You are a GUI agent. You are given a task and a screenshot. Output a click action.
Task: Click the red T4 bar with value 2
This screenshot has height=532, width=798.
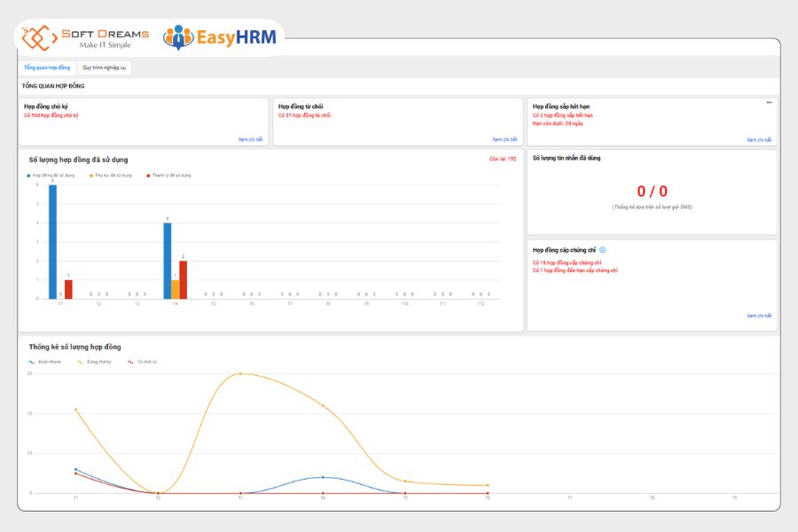tap(184, 280)
